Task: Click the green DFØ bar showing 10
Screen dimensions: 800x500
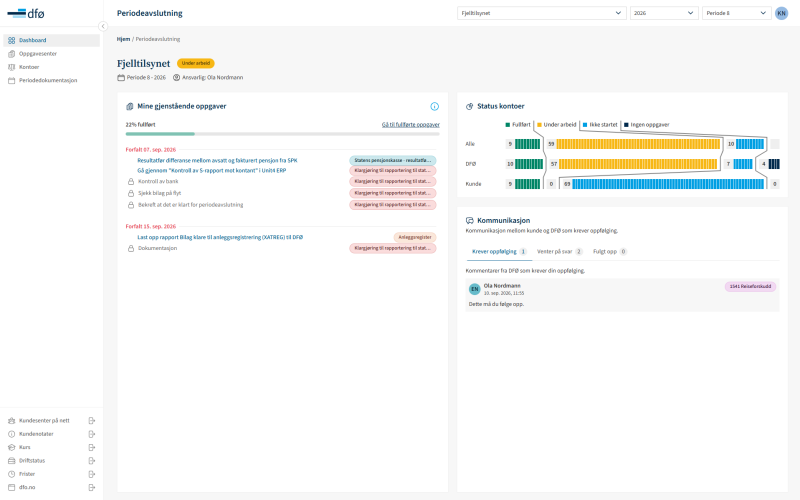Action: tap(529, 164)
